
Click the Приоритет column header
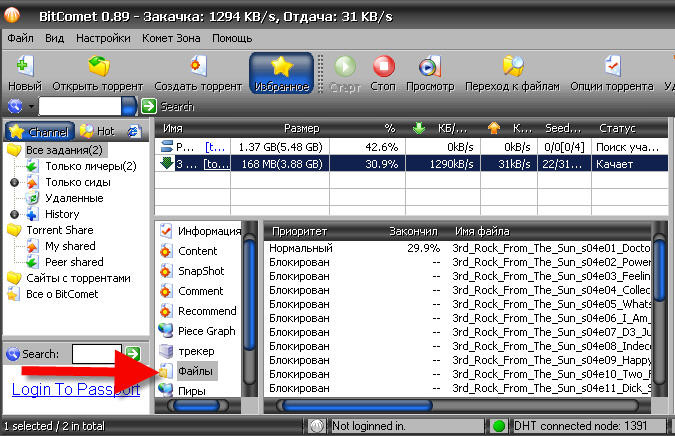[299, 232]
